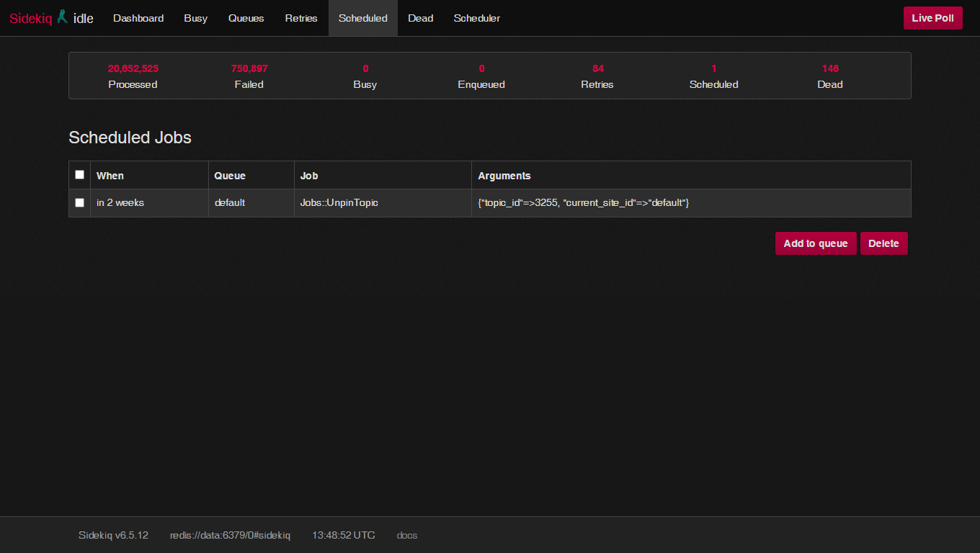Tick the select-all checkbox in the table header
The image size is (980, 553).
(79, 175)
